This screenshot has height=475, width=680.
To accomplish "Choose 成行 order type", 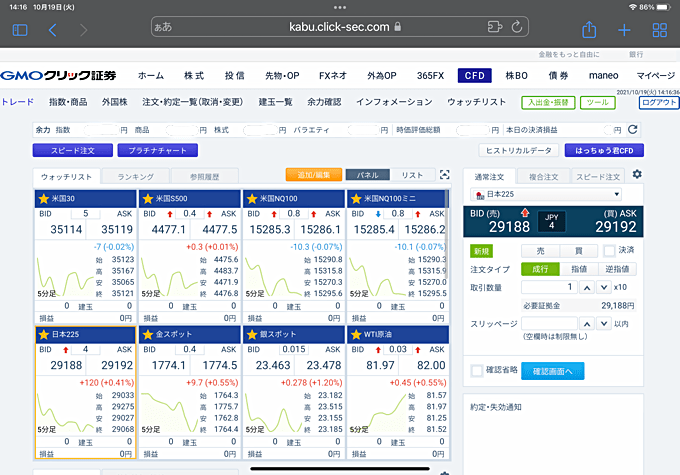I will (540, 269).
